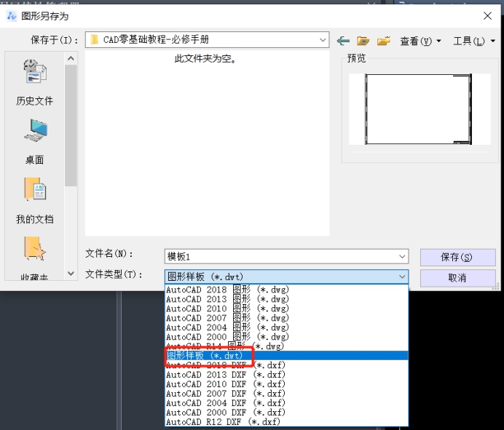Select 图形样板 (*.dwt) in the list
504x430 pixels.
208,356
